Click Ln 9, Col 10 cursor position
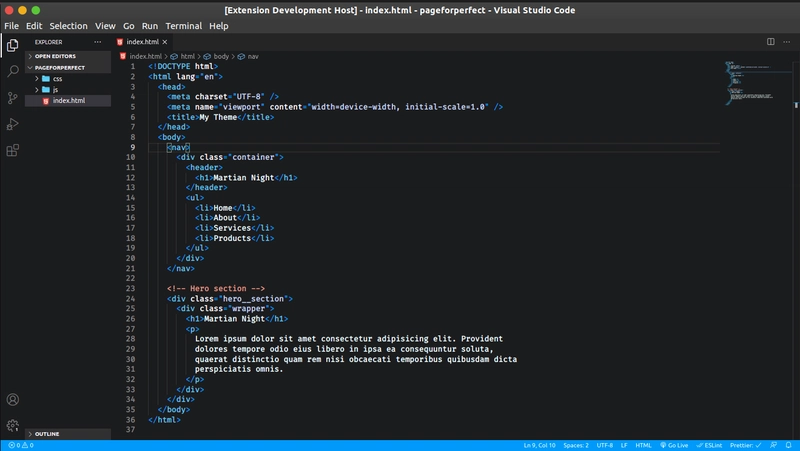800x451 pixels. (x=539, y=445)
